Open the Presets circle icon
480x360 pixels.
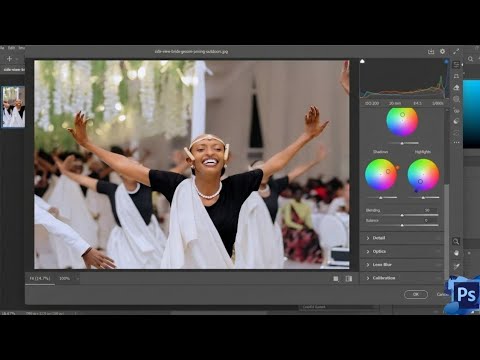click(456, 121)
